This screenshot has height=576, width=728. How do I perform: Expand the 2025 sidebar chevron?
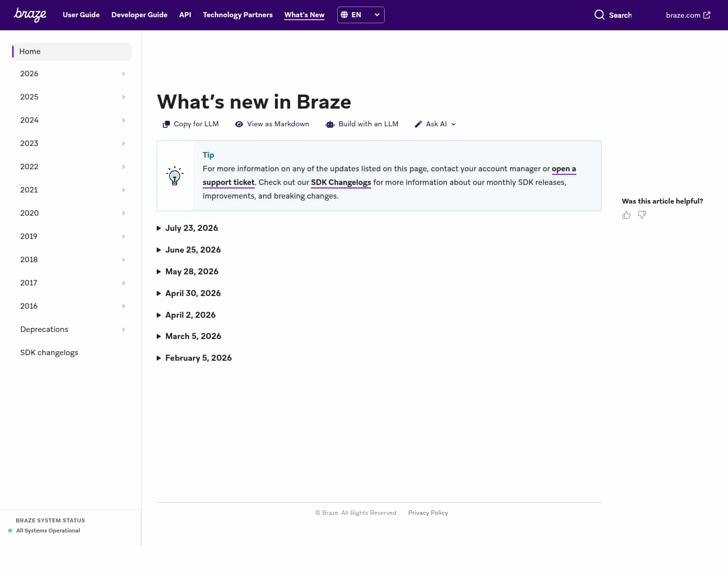[123, 97]
